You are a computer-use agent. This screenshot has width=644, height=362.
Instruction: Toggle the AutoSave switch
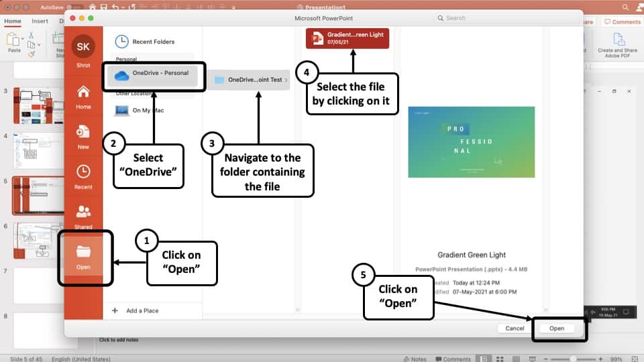pyautogui.click(x=74, y=7)
